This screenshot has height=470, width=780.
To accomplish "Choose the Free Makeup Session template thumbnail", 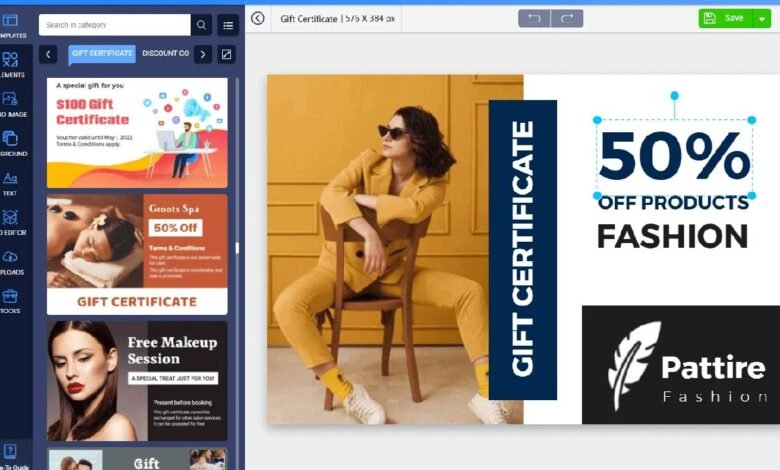I will pos(137,381).
